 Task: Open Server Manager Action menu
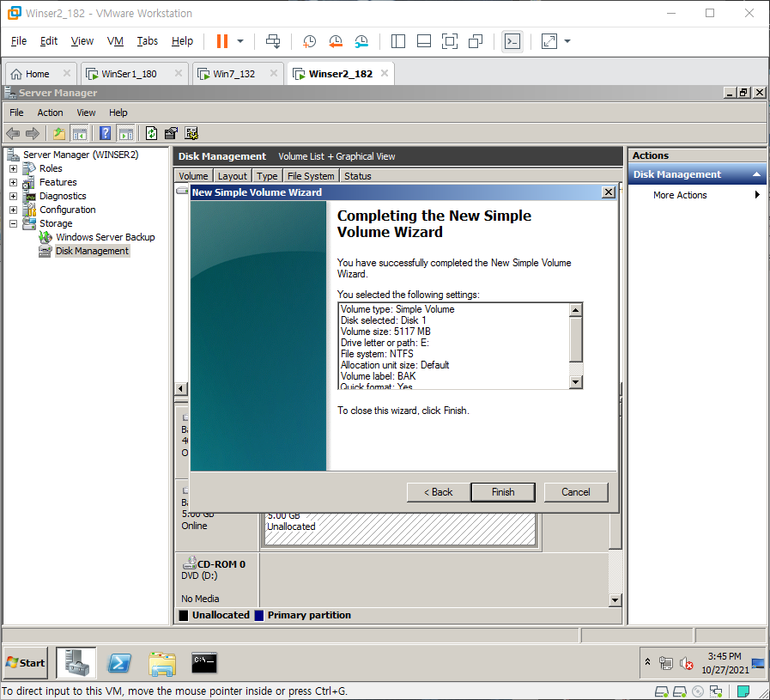50,113
